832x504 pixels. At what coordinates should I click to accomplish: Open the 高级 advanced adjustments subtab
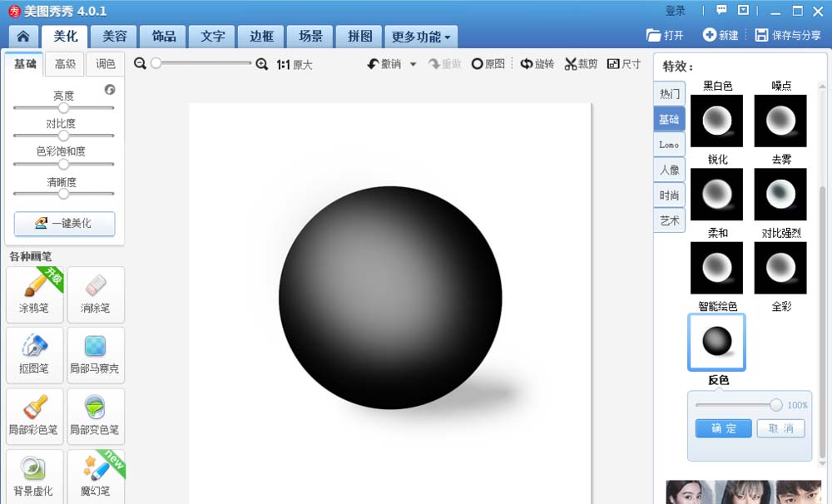[x=65, y=64]
